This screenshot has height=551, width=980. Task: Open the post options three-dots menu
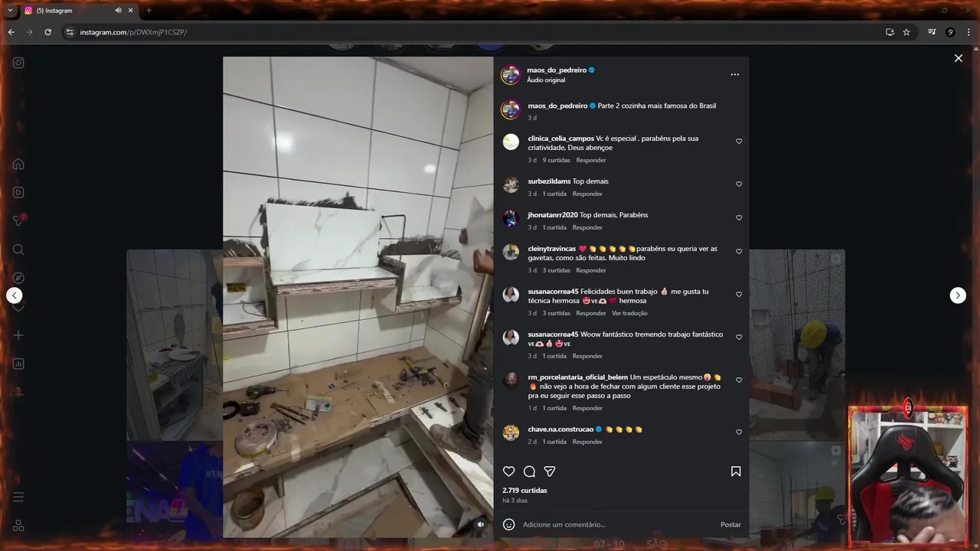tap(735, 74)
